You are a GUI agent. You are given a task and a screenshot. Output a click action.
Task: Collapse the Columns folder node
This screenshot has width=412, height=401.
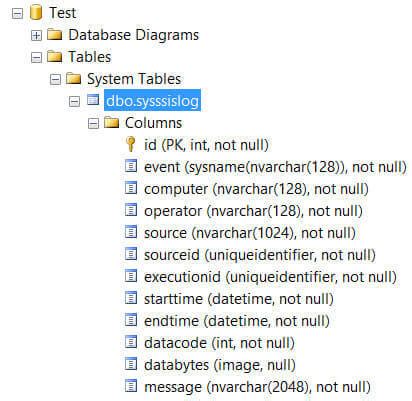[x=93, y=123]
